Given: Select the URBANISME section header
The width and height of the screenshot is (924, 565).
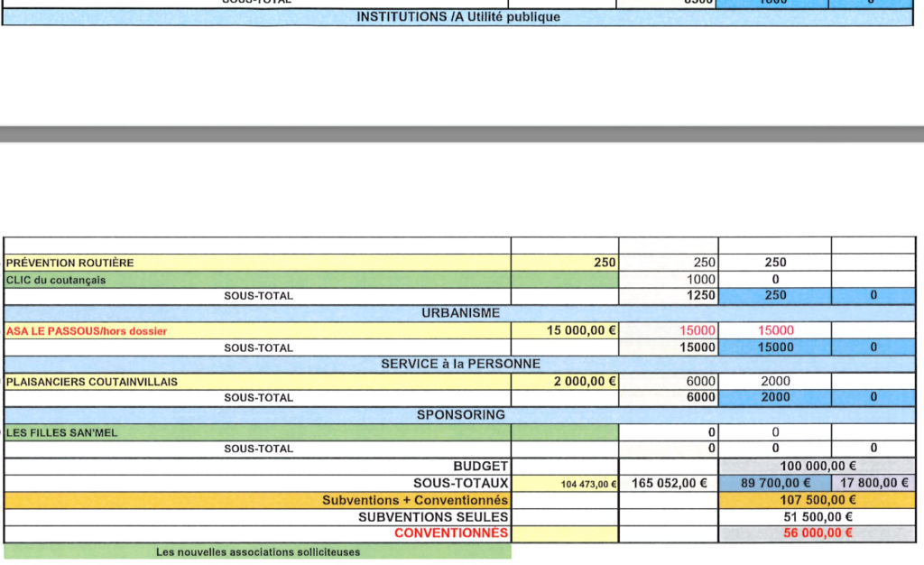Looking at the screenshot, I should coord(460,313).
